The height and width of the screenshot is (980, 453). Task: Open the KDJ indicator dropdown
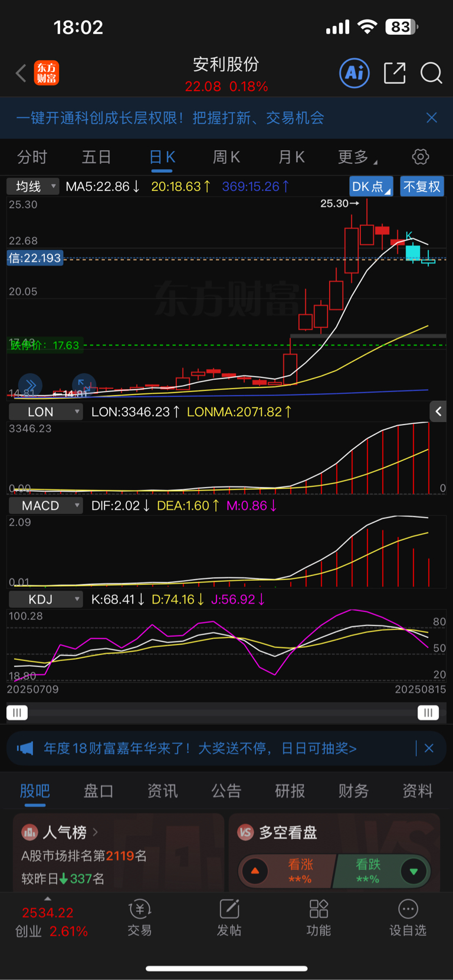click(x=45, y=599)
